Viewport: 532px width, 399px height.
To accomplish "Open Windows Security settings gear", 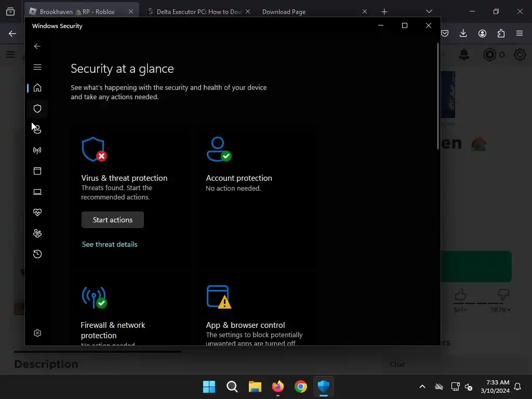I will (x=37, y=333).
